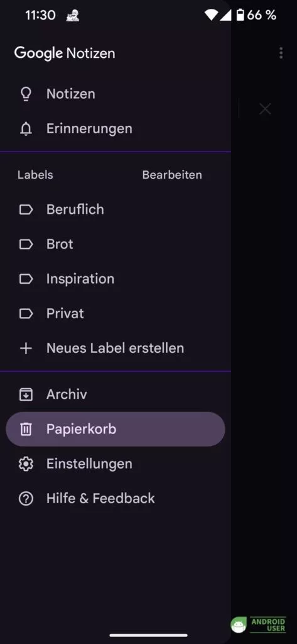Open the three-dot overflow menu

[x=281, y=53]
